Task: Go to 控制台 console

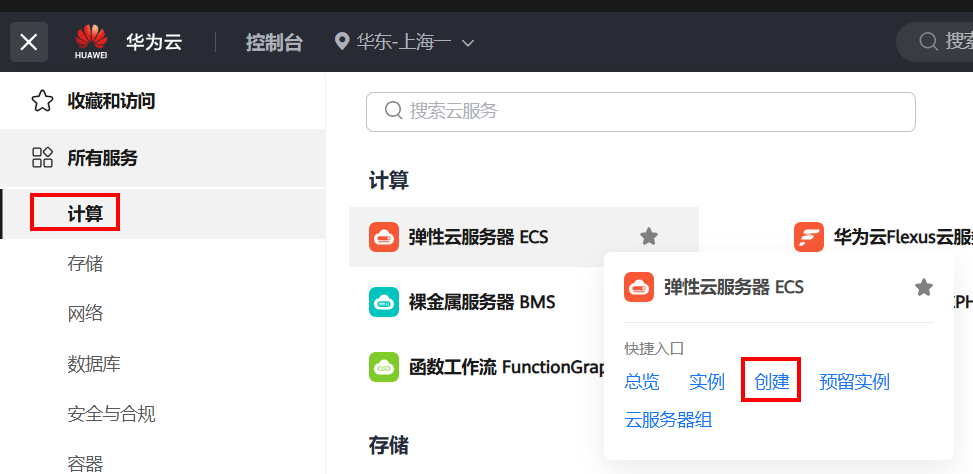Action: click(x=274, y=42)
